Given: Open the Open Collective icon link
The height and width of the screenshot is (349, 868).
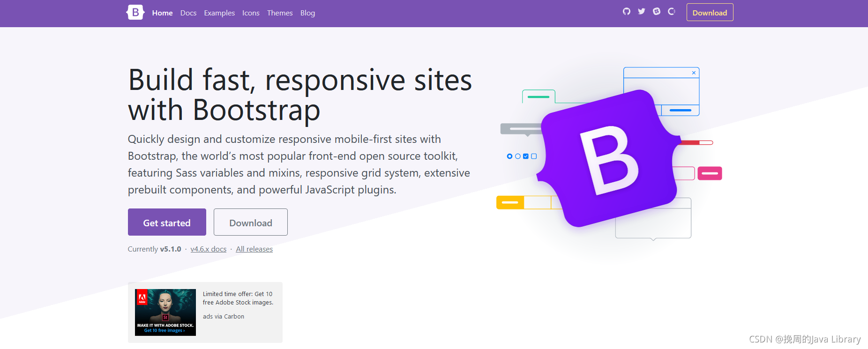Looking at the screenshot, I should click(x=672, y=11).
